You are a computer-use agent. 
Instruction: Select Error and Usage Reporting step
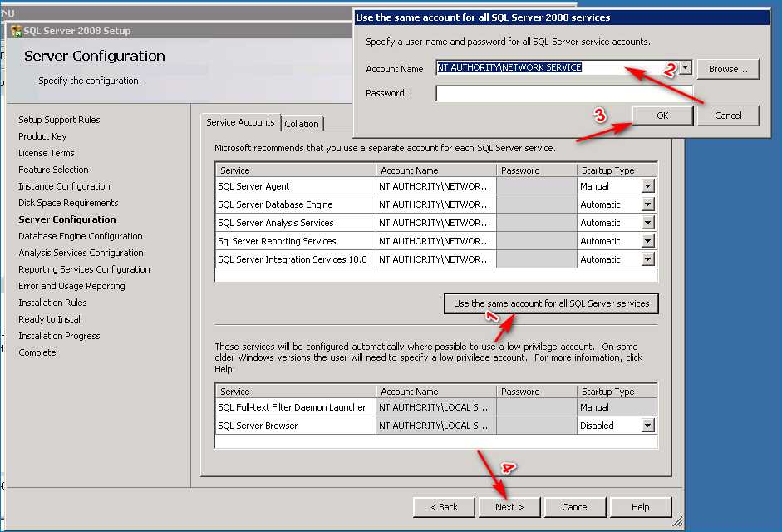pyautogui.click(x=71, y=286)
